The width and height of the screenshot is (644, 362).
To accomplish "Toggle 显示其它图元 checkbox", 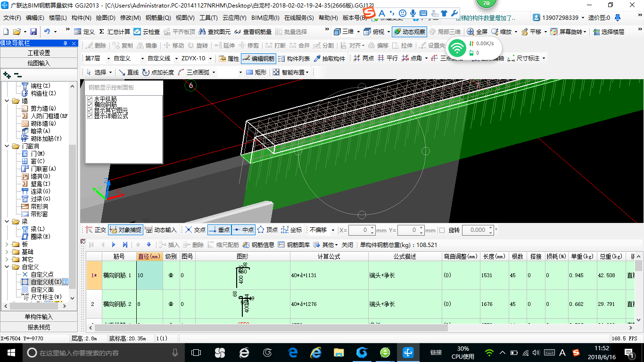I will tap(90, 110).
